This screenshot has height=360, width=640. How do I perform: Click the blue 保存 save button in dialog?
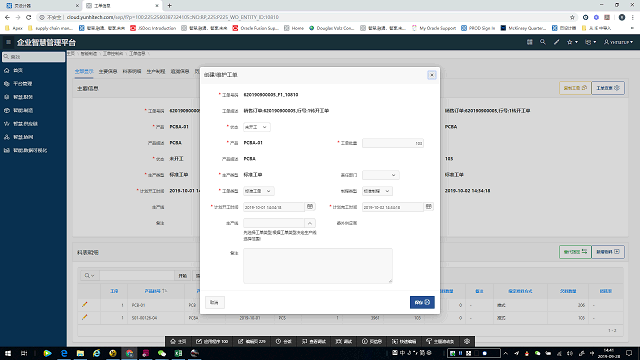(x=422, y=302)
